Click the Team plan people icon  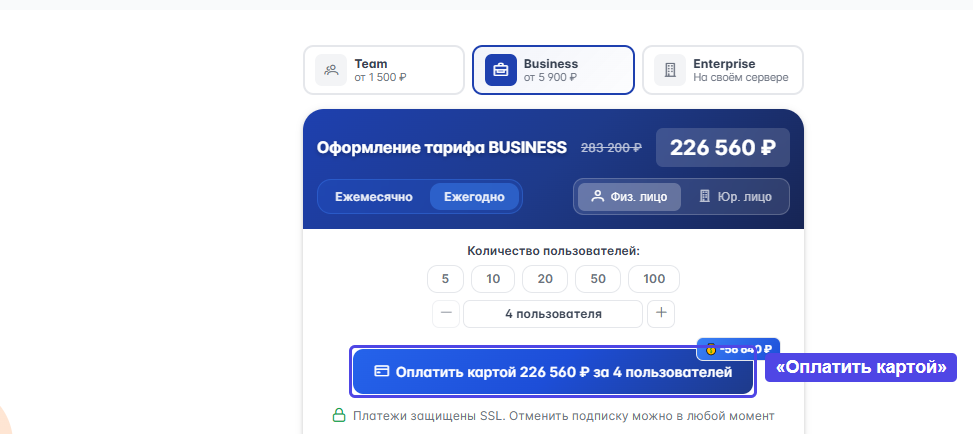point(331,70)
